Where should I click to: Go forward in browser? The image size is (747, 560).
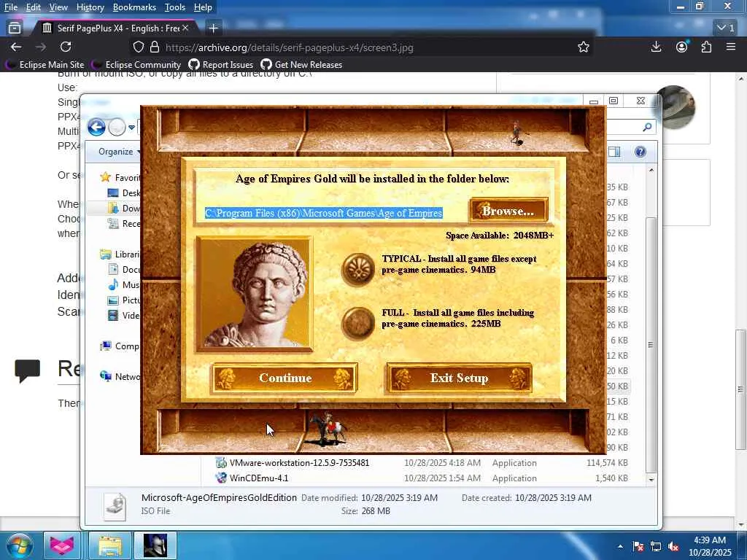(x=41, y=47)
